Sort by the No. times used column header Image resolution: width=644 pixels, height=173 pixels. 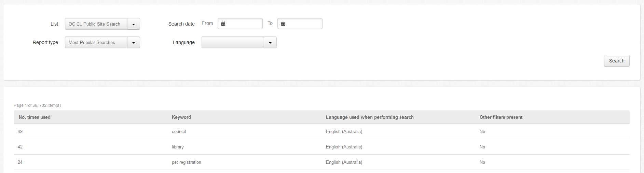coord(35,117)
